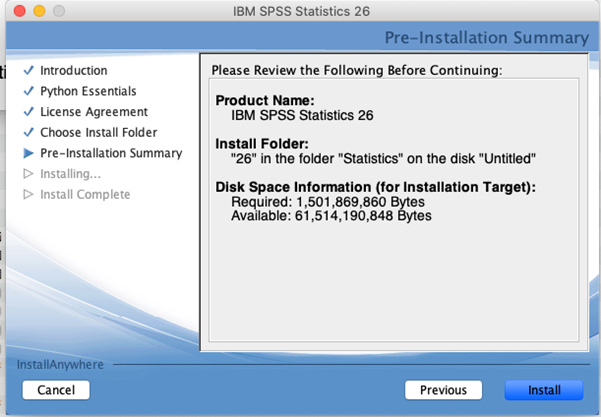
Task: Click the Pre-Installation Summary banner title
Action: (x=487, y=38)
